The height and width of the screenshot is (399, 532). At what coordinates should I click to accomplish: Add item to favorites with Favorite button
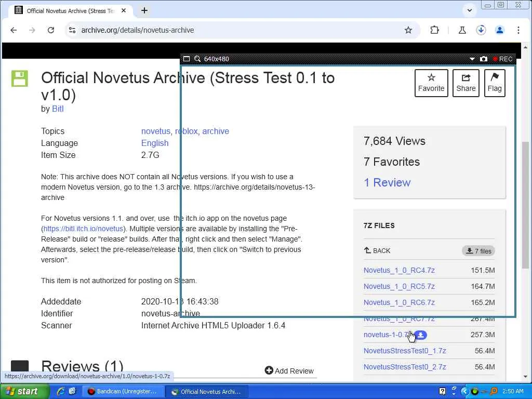click(x=431, y=83)
